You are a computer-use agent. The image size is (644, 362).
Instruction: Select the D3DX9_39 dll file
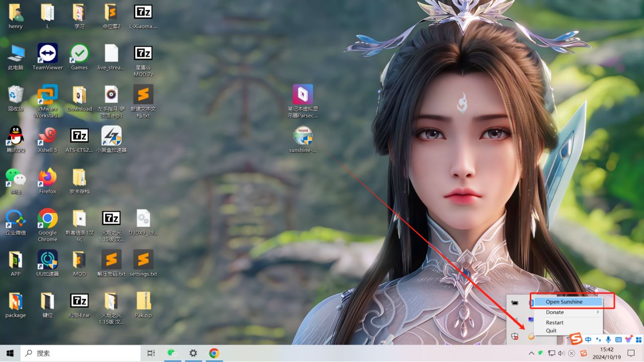click(x=143, y=222)
